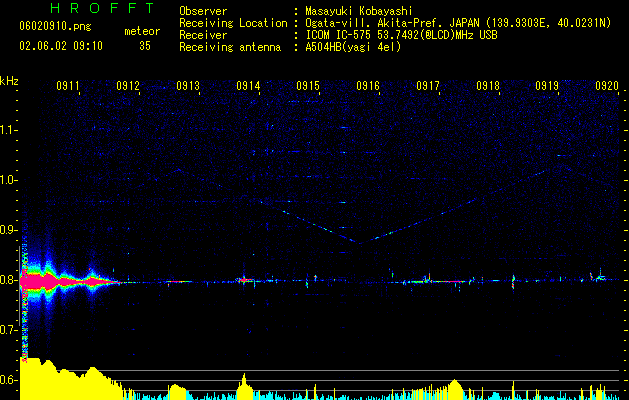Image resolution: width=629 pixels, height=400 pixels.
Task: Click the long pink echo line after 0917
Action: (x=448, y=282)
